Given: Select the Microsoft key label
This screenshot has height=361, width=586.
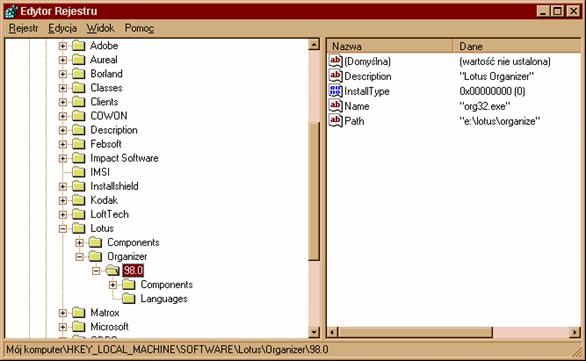Looking at the screenshot, I should [110, 327].
